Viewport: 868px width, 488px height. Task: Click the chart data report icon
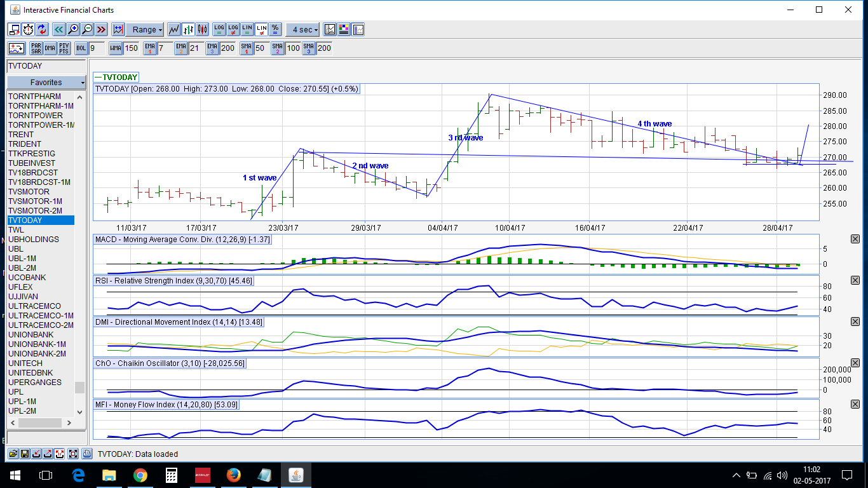click(x=358, y=29)
